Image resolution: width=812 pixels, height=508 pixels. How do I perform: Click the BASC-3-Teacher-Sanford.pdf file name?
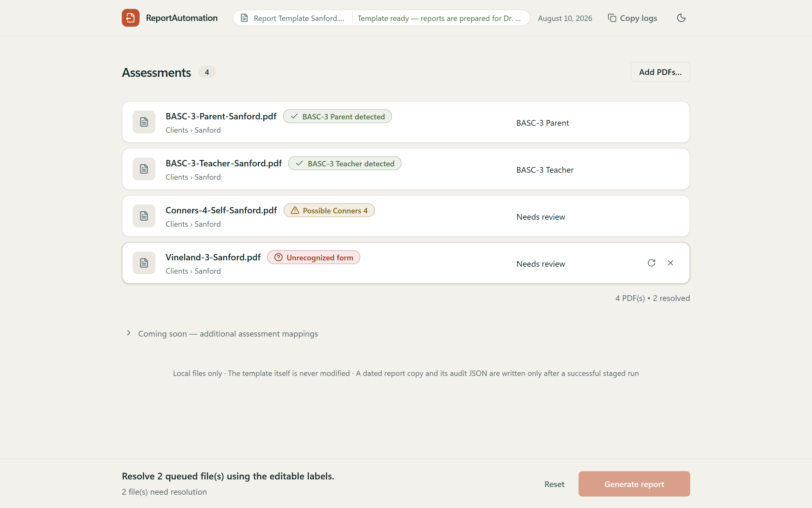click(x=224, y=163)
